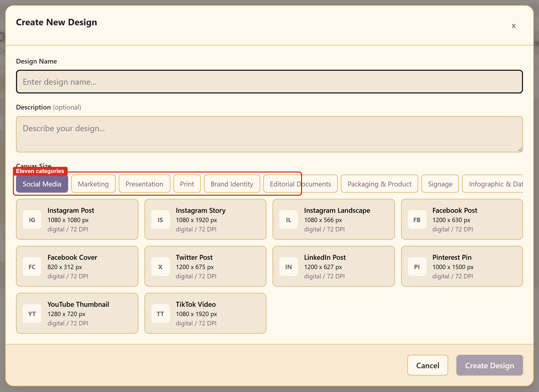539x392 pixels.
Task: Click the IL icon for Instagram Landscape
Action: (289, 219)
